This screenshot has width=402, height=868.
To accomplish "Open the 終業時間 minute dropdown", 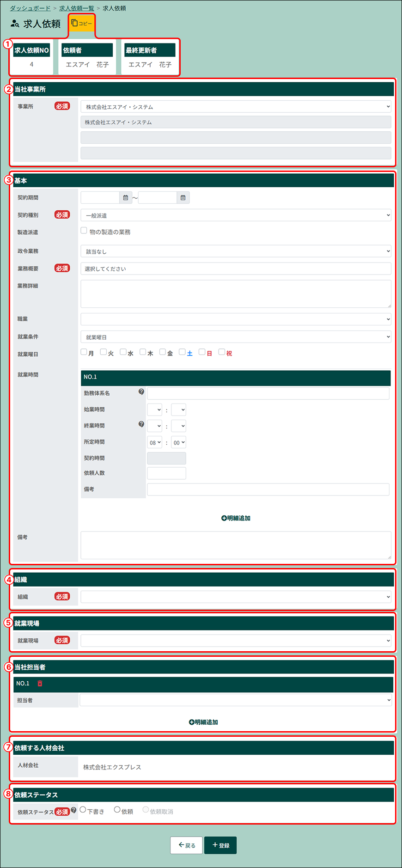I will 178,426.
